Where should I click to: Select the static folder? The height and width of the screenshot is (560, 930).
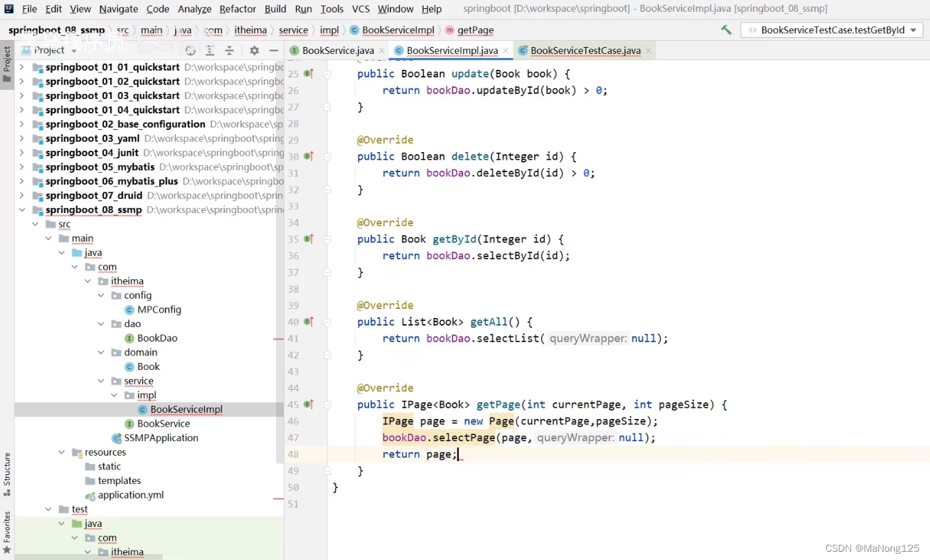(102, 467)
